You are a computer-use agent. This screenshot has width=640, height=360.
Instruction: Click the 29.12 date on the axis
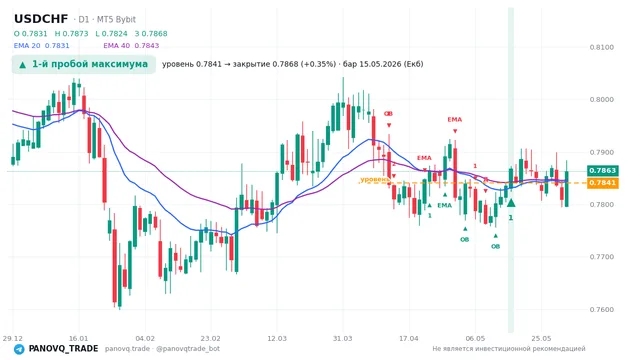click(x=12, y=338)
